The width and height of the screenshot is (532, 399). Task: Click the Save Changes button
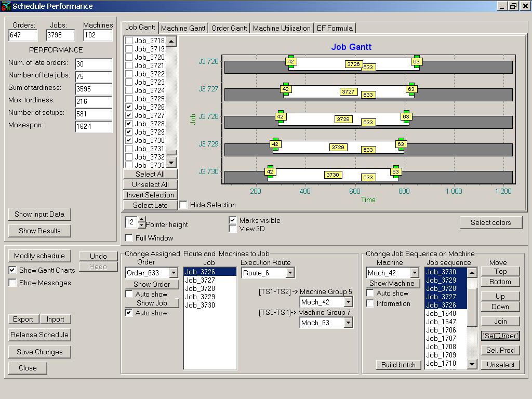click(x=39, y=352)
